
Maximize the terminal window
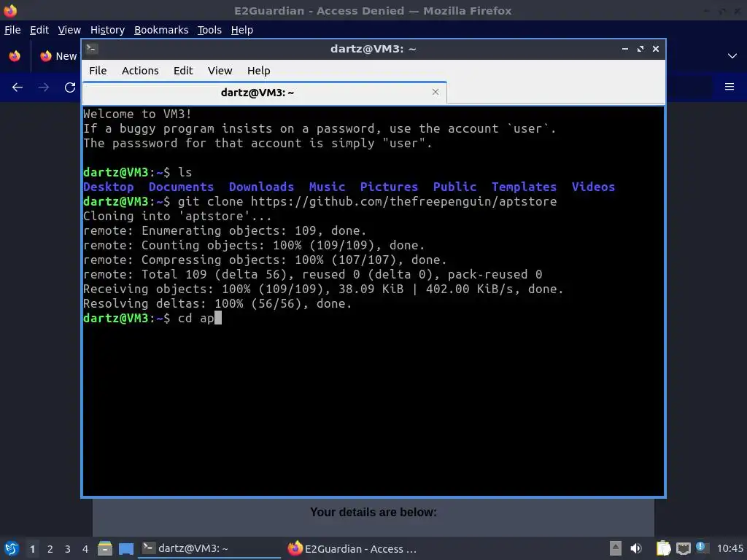[x=640, y=49]
